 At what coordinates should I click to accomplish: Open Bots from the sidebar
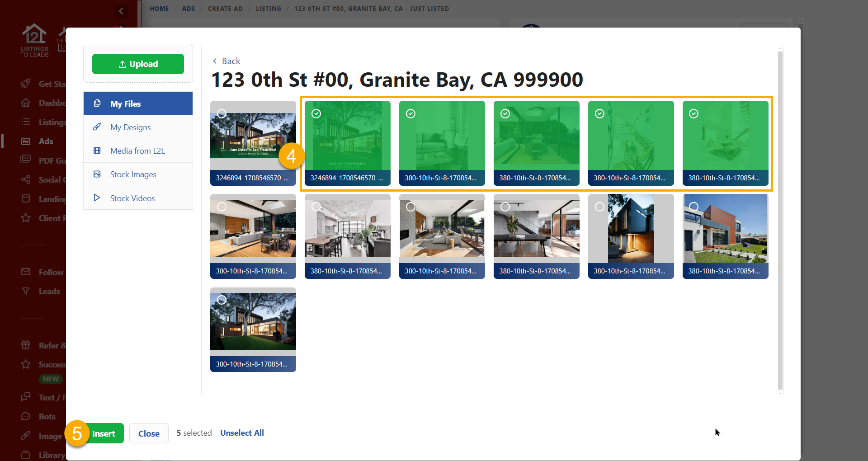pyautogui.click(x=26, y=416)
